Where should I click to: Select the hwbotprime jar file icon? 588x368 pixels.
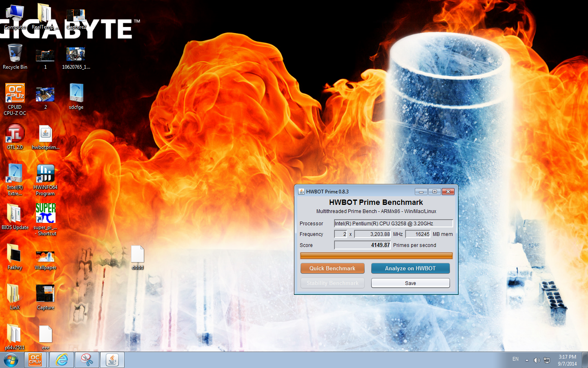(x=45, y=137)
